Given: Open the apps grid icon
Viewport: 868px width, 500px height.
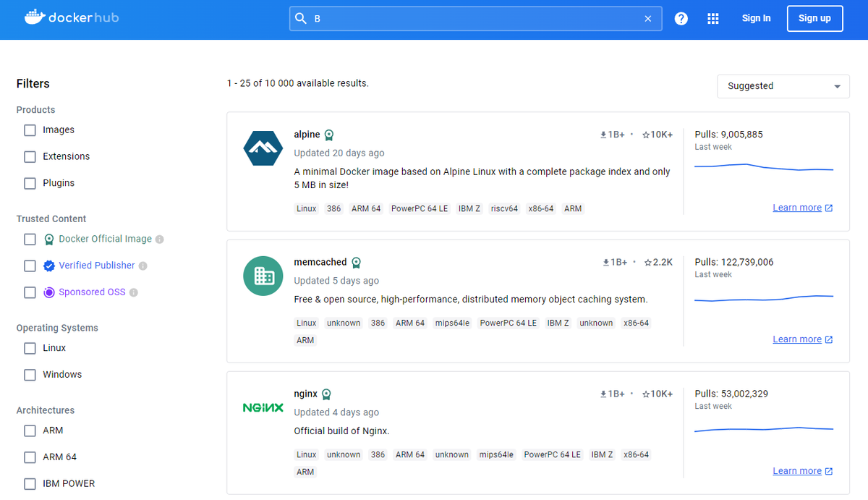Looking at the screenshot, I should pos(713,19).
